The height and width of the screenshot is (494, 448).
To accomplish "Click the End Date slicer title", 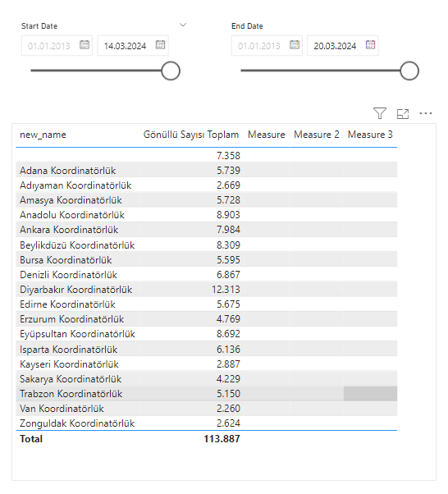I will [x=247, y=26].
